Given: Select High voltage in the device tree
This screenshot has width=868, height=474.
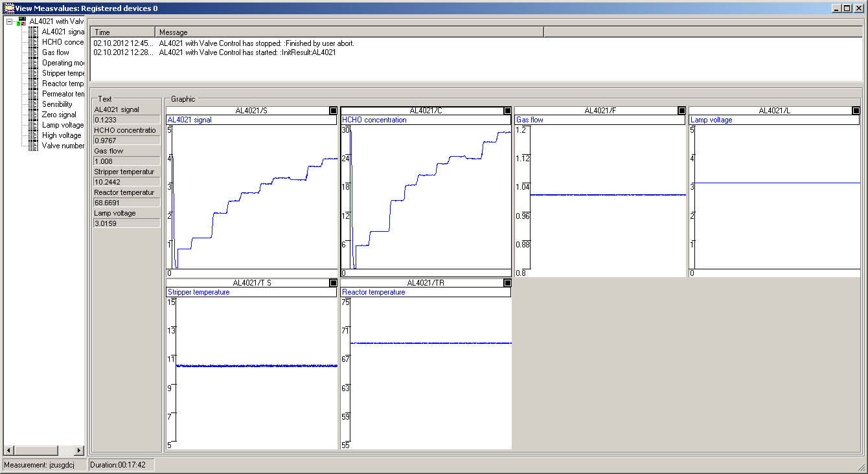Looking at the screenshot, I should 62,135.
